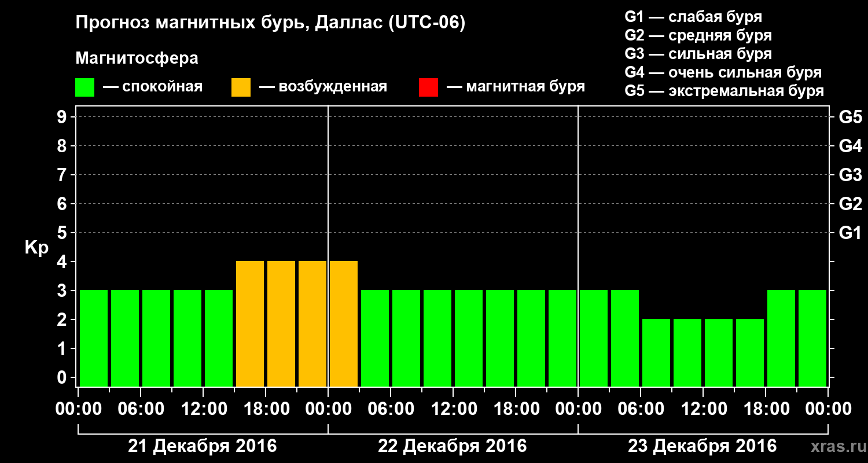Click the first Kp 2 bar on 23 December

[656, 352]
